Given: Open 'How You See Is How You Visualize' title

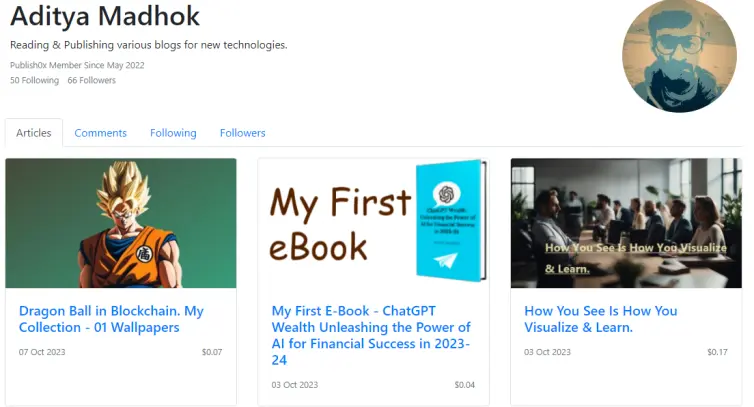Looking at the screenshot, I should tap(601, 319).
